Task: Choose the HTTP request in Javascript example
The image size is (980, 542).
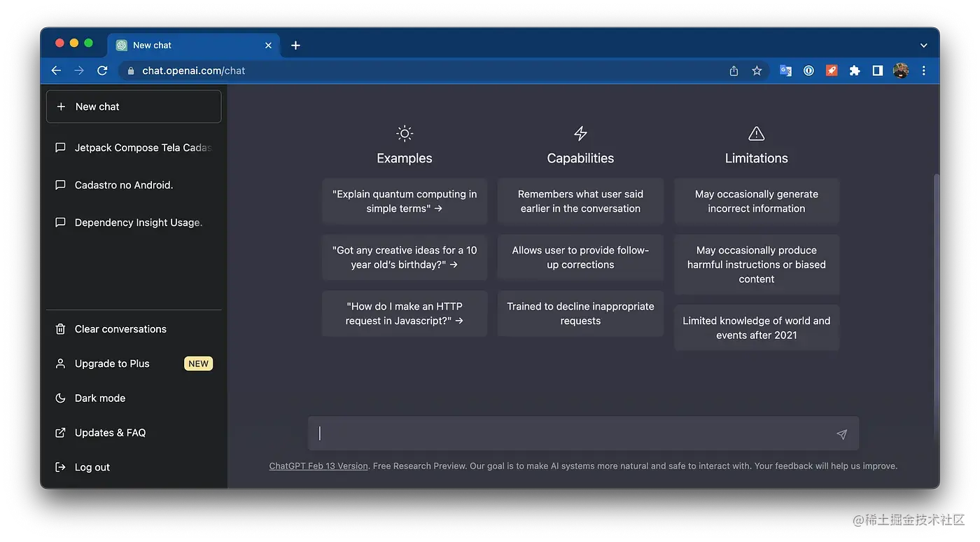Action: pyautogui.click(x=405, y=314)
